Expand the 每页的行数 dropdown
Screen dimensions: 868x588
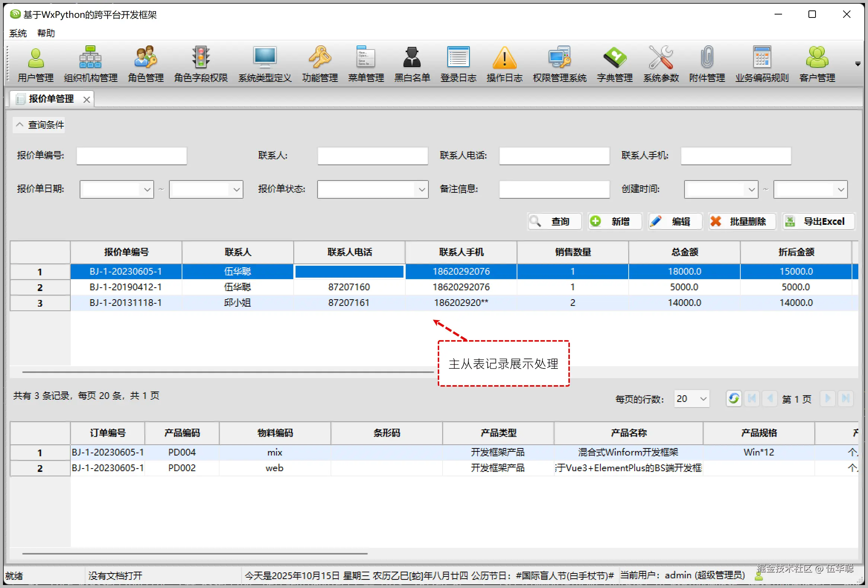703,399
